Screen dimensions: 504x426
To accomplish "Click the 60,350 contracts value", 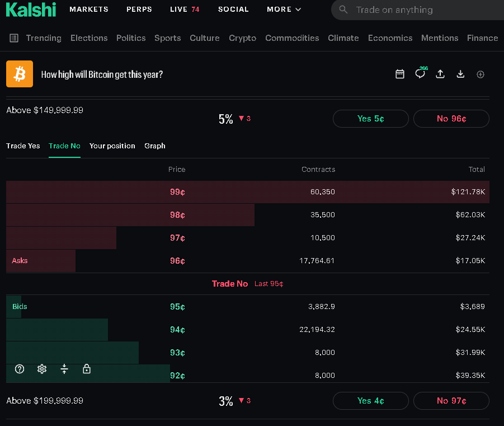I will 323,192.
